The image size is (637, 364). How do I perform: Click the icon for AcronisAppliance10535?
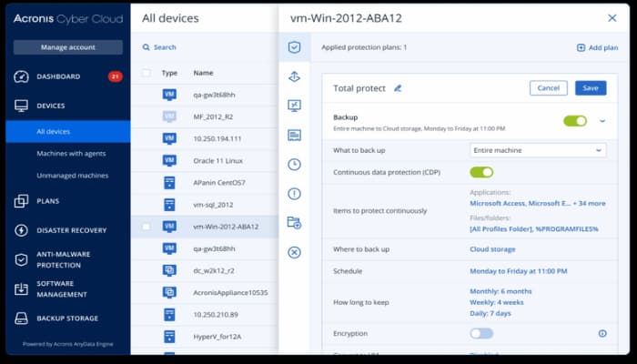point(169,292)
